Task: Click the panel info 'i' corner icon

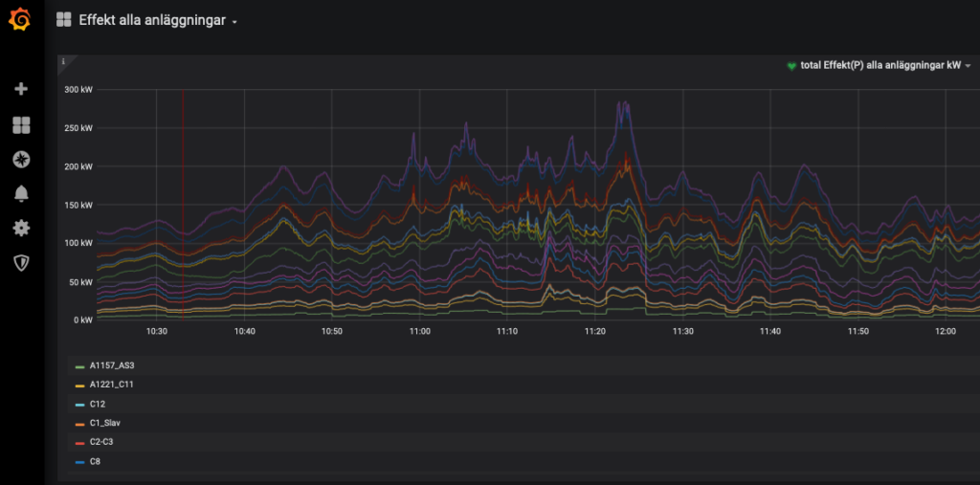Action: pyautogui.click(x=63, y=62)
